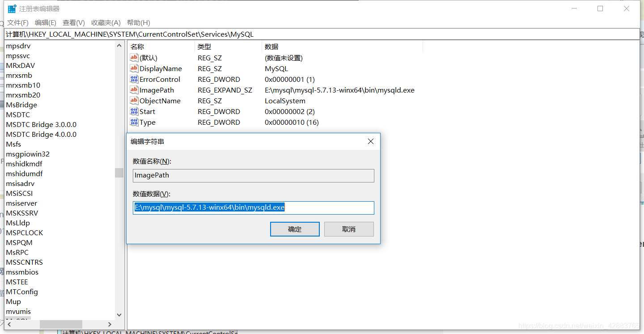
Task: Select the mssmbios key
Action: click(x=22, y=272)
